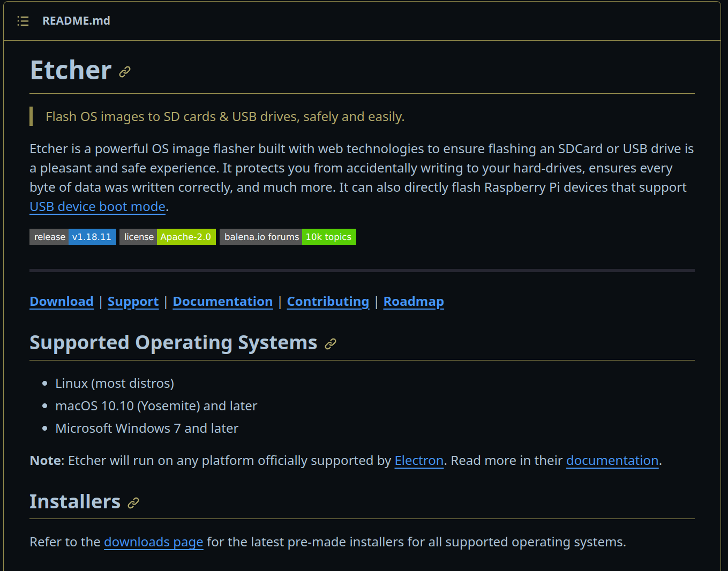Follow the Electron link in the note
The width and height of the screenshot is (728, 571).
(x=419, y=461)
